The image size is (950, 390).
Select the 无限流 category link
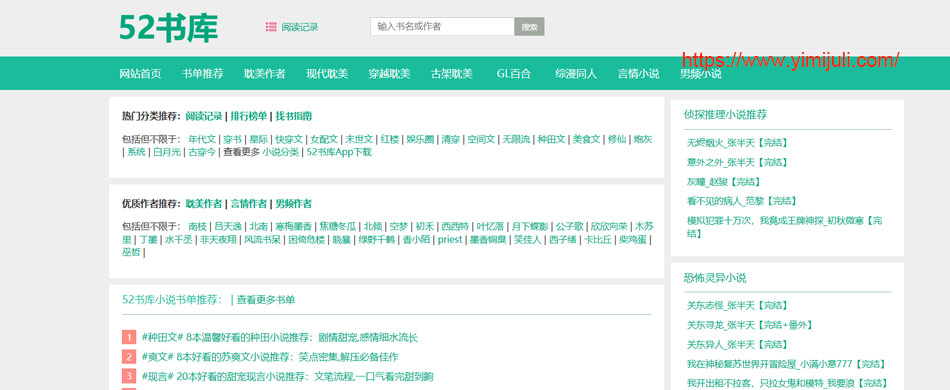(516, 139)
